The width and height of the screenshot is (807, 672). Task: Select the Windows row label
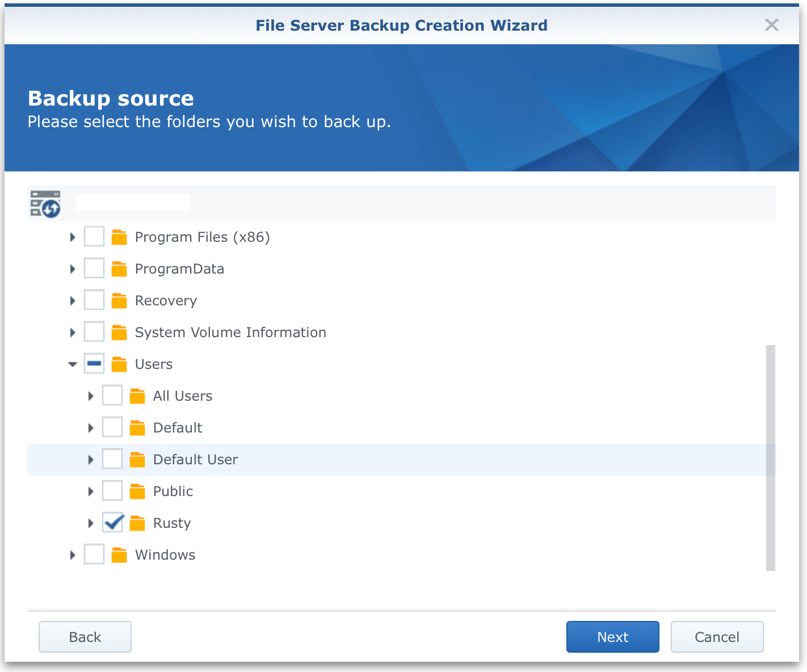165,555
